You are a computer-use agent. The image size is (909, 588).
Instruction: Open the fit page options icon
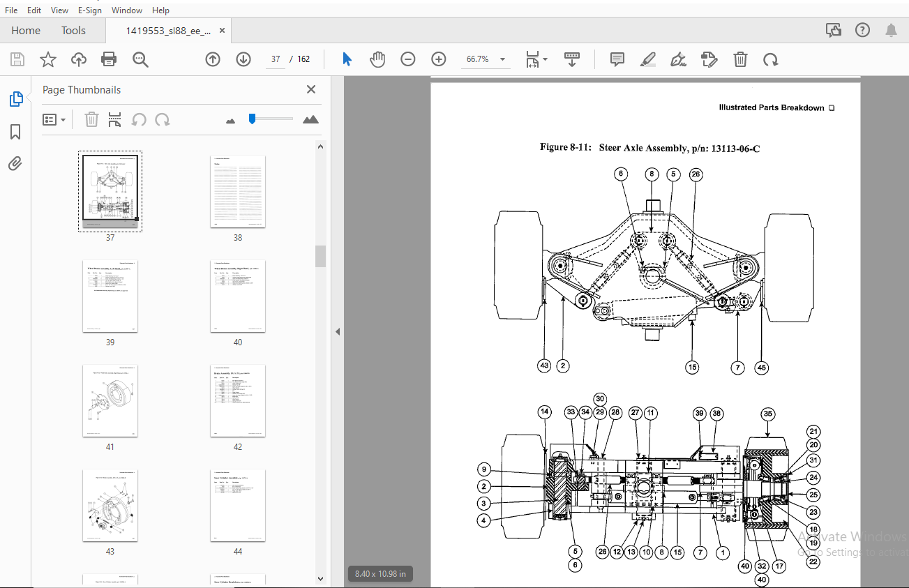click(x=533, y=59)
